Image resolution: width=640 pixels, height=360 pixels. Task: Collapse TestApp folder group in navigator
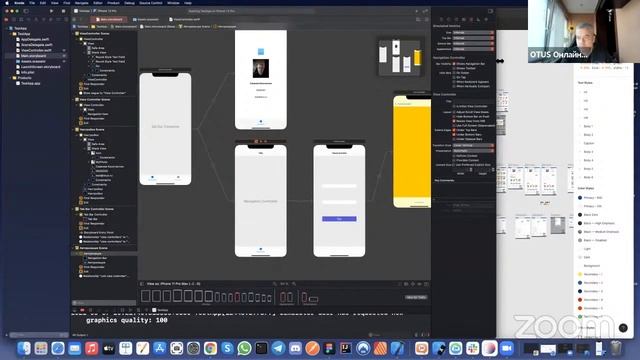(x=10, y=34)
